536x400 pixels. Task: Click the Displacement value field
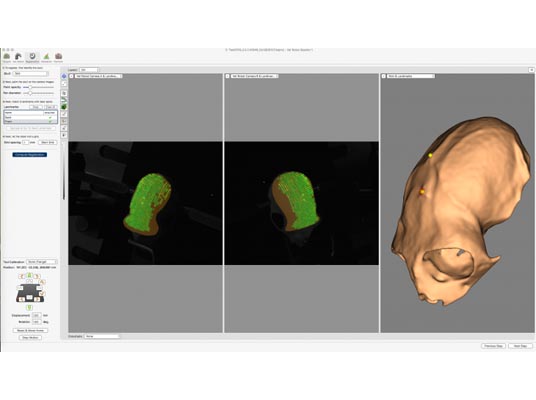point(37,316)
